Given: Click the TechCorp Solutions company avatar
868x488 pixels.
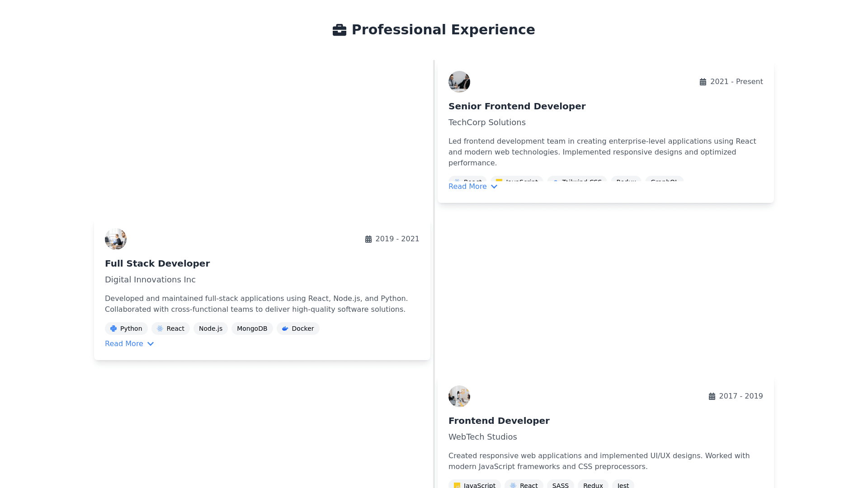Looking at the screenshot, I should tap(459, 82).
